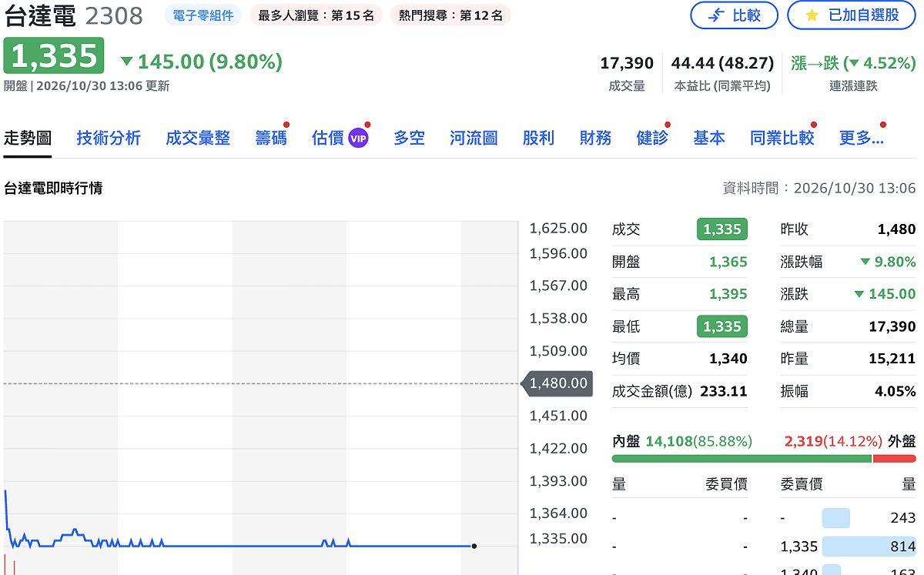Click the 均價 value 1,340

pyautogui.click(x=728, y=359)
